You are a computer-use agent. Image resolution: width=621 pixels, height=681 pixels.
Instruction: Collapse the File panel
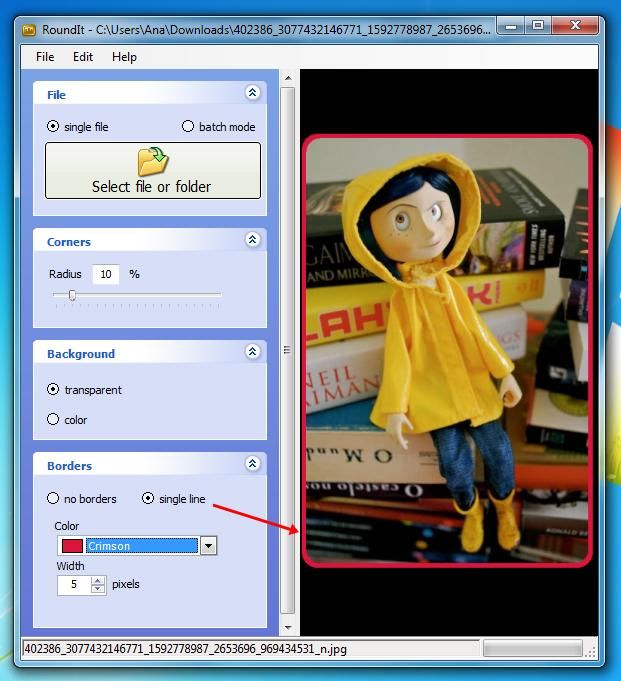pyautogui.click(x=252, y=92)
